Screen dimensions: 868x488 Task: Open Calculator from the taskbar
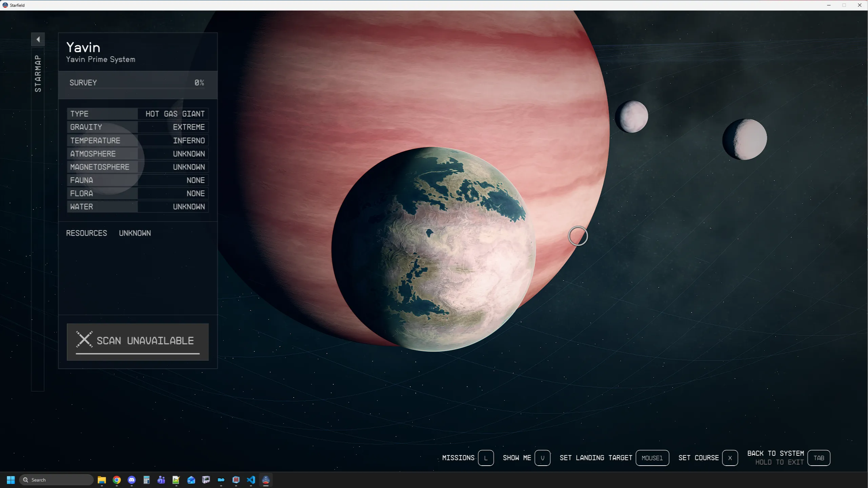146,480
